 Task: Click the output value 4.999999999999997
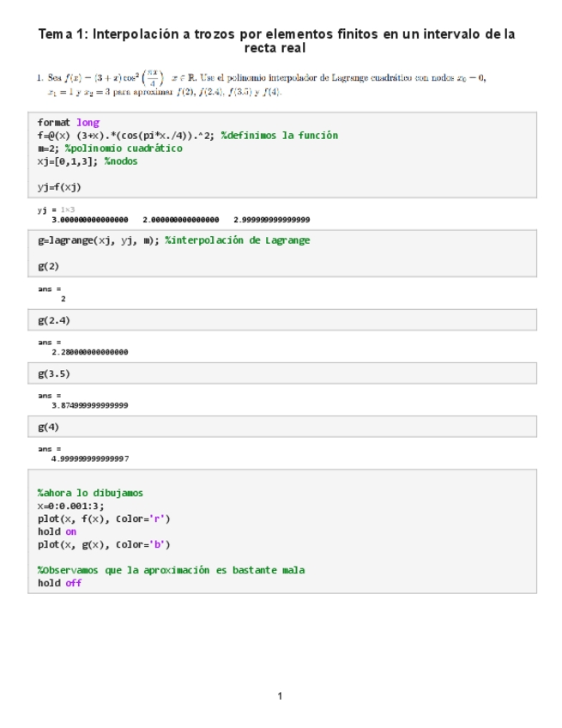90,458
